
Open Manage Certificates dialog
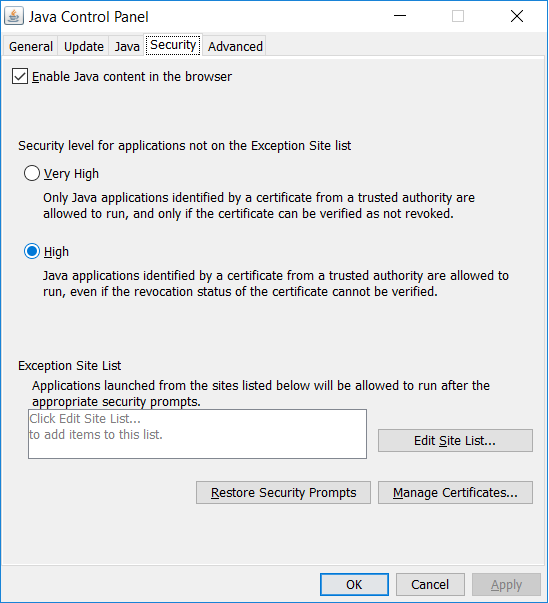tap(455, 492)
